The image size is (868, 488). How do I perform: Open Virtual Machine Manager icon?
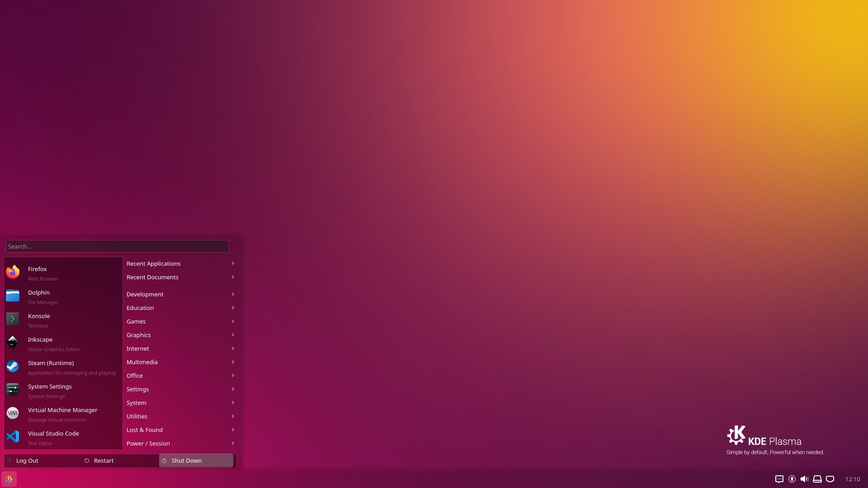13,413
